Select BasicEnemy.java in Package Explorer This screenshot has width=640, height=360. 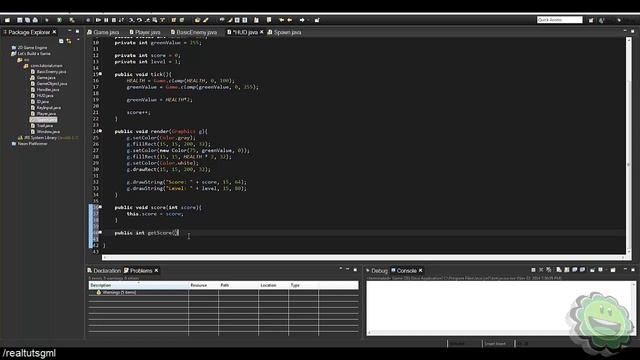click(x=48, y=72)
